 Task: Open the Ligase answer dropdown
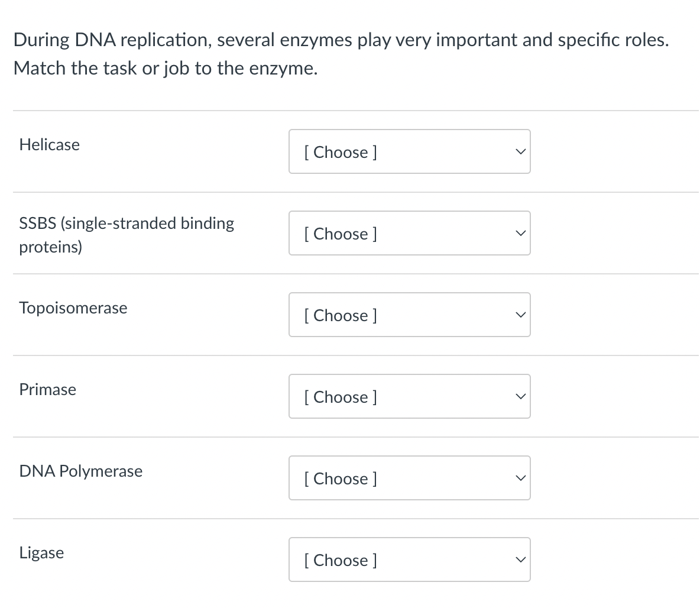409,560
